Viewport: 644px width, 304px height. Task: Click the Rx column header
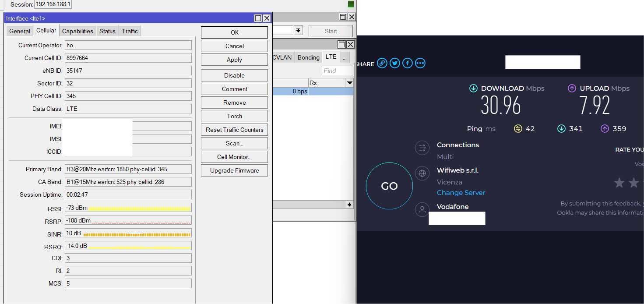(327, 83)
